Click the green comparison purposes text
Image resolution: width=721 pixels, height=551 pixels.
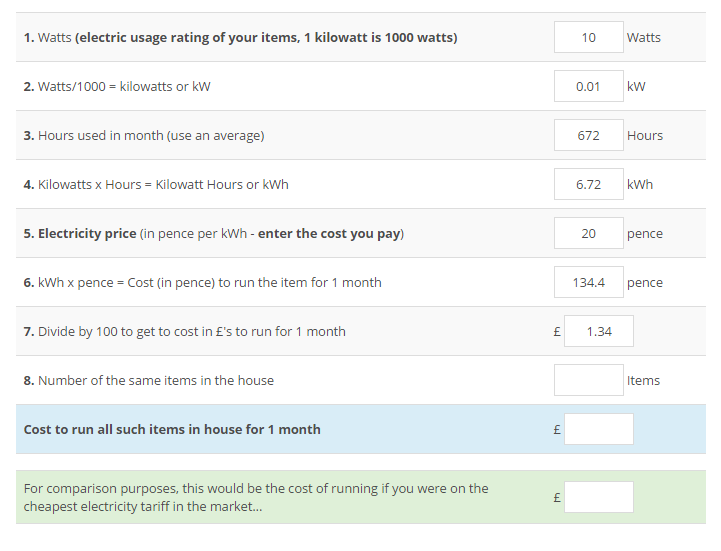256,497
